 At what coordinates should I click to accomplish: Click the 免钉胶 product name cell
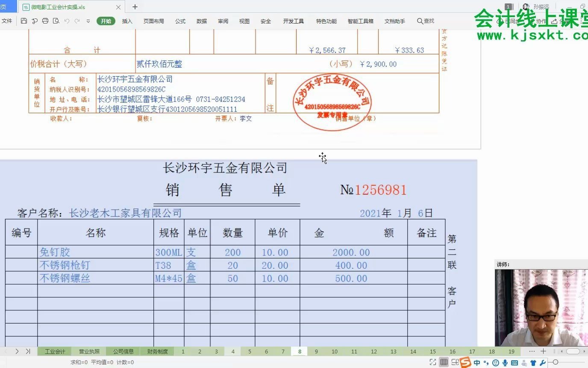[x=95, y=252]
